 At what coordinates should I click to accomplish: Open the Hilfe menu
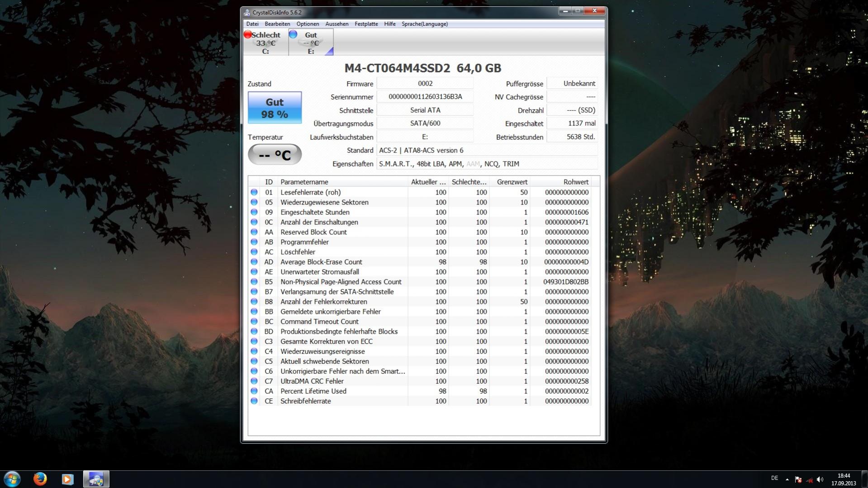pos(389,24)
